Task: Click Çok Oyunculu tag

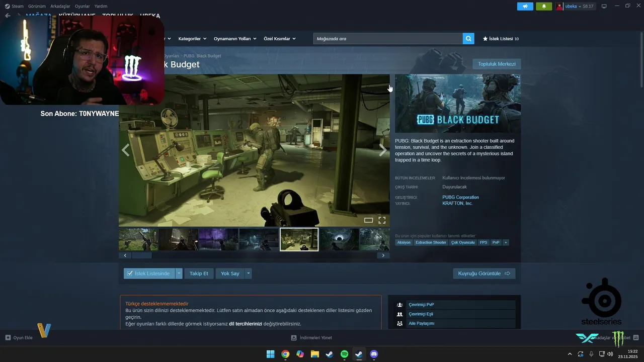Action: pyautogui.click(x=463, y=242)
